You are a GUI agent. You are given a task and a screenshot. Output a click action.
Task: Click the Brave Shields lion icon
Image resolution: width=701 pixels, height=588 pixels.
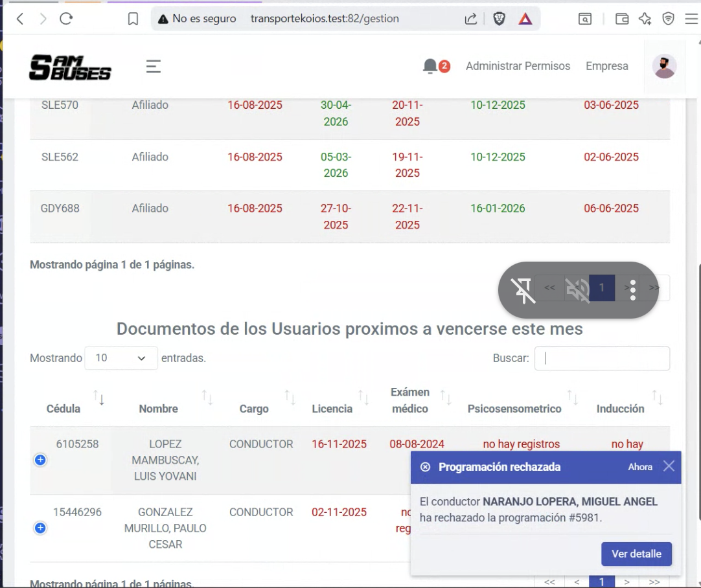pyautogui.click(x=499, y=19)
